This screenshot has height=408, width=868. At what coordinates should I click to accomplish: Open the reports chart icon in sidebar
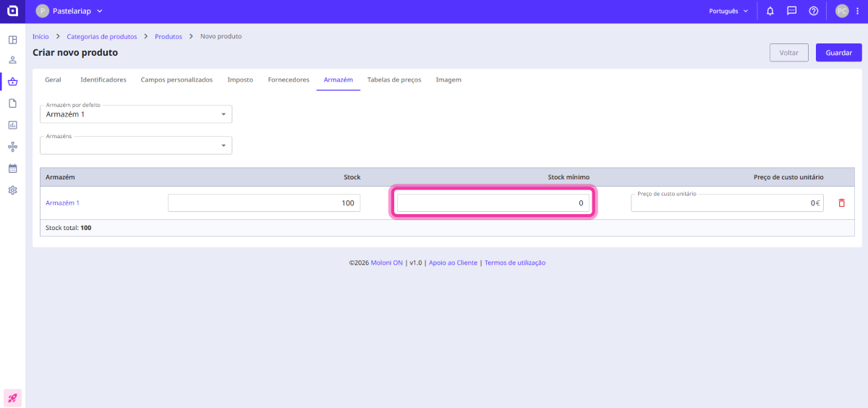12,125
